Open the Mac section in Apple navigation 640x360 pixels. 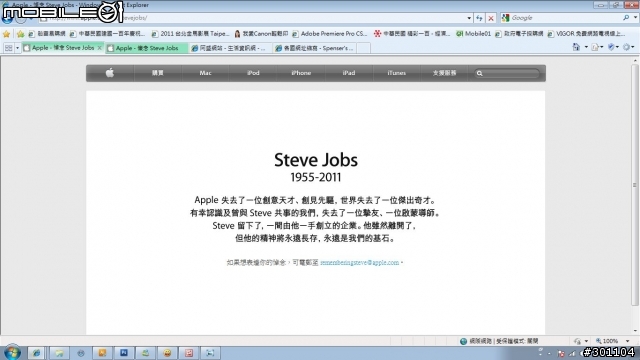click(x=205, y=73)
